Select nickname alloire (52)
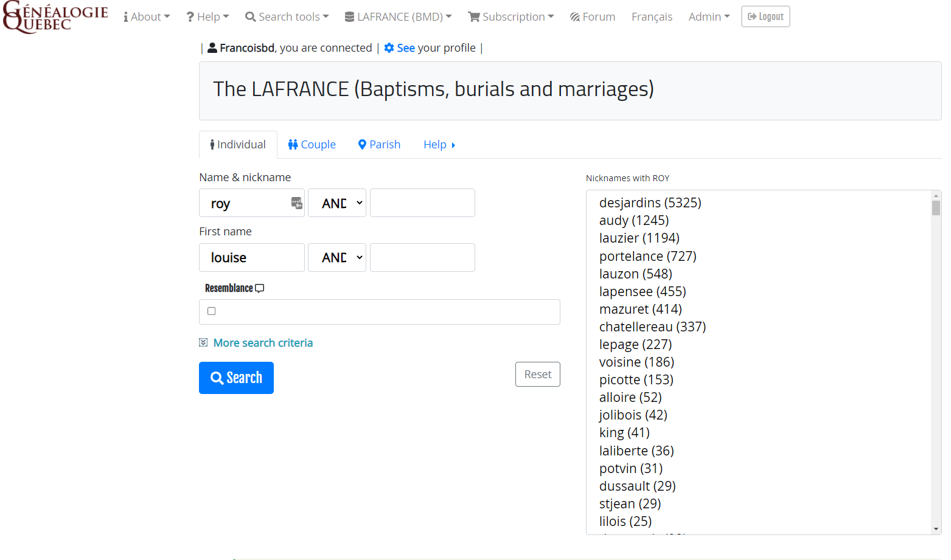This screenshot has height=560, width=951. [x=630, y=397]
